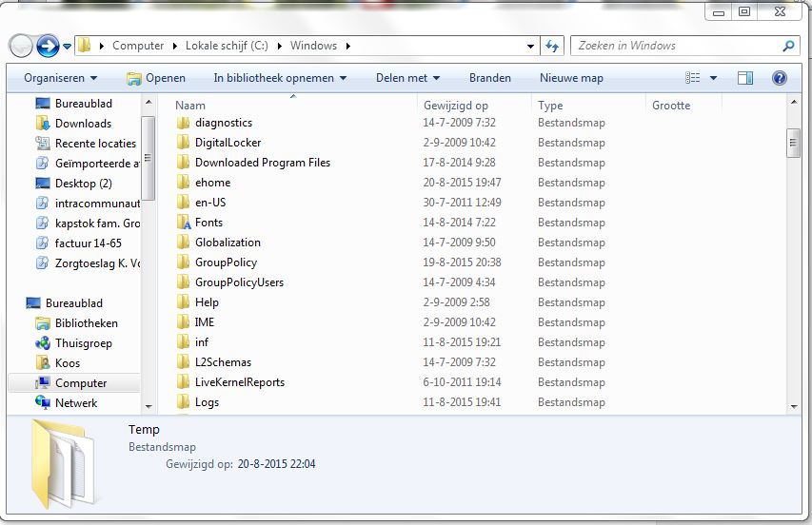
Task: Go forward with the blue arrow button
Action: click(x=48, y=46)
